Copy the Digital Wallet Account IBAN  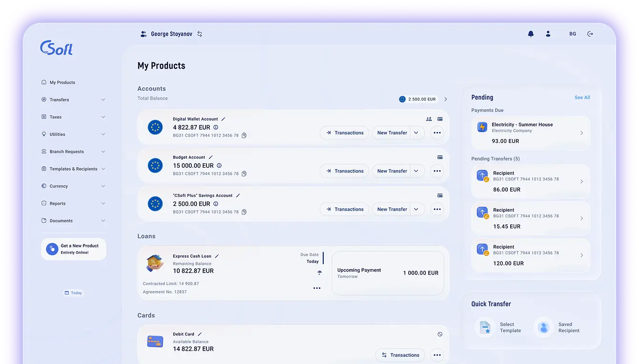(244, 135)
